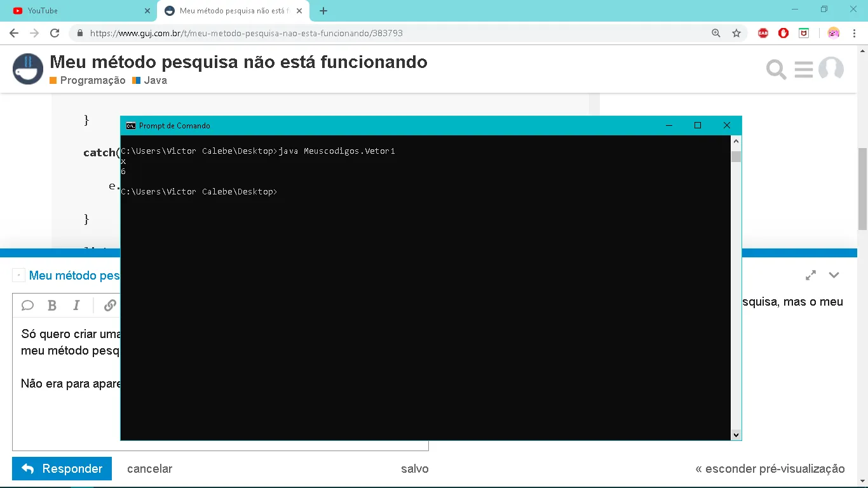The height and width of the screenshot is (488, 868).
Task: Click the small reply icon beside the topic title
Action: click(18, 275)
